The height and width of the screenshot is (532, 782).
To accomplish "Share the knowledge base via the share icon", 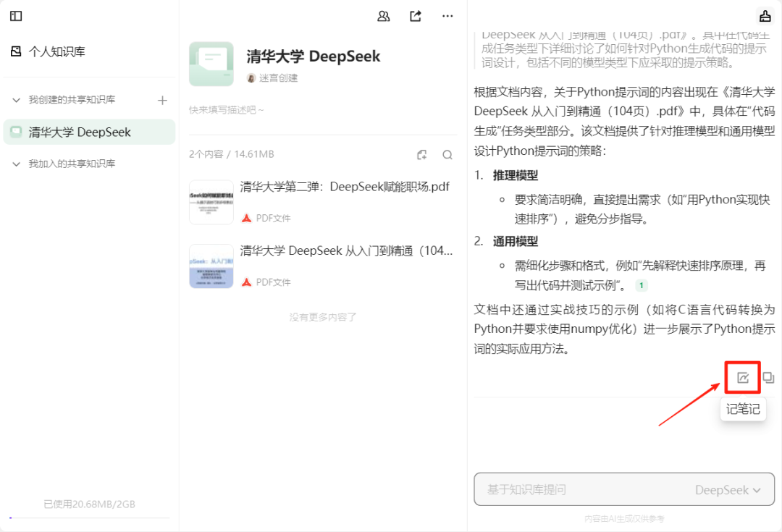I will pos(415,16).
